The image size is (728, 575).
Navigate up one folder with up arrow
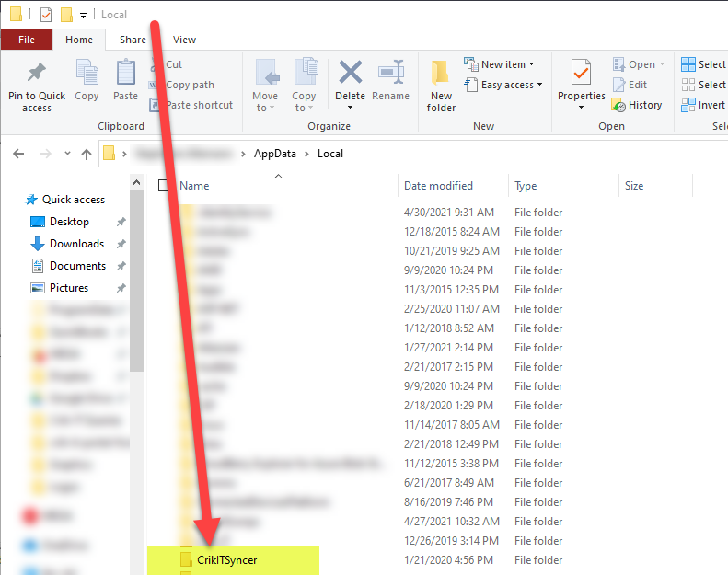click(x=87, y=154)
